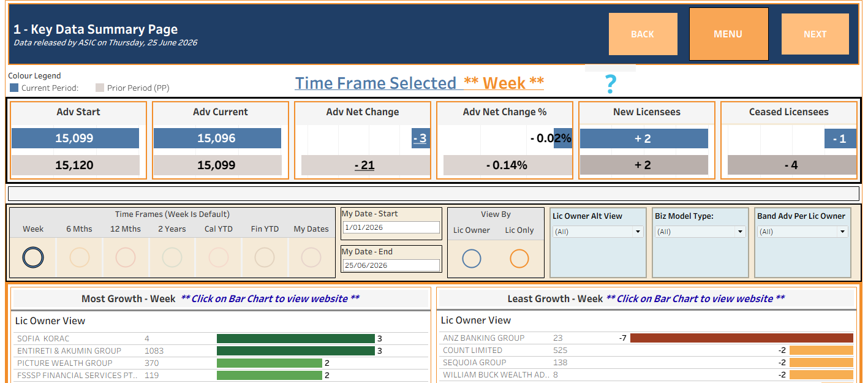This screenshot has width=868, height=383.
Task: Select the Fin YTD time frame circle
Action: coord(265,257)
